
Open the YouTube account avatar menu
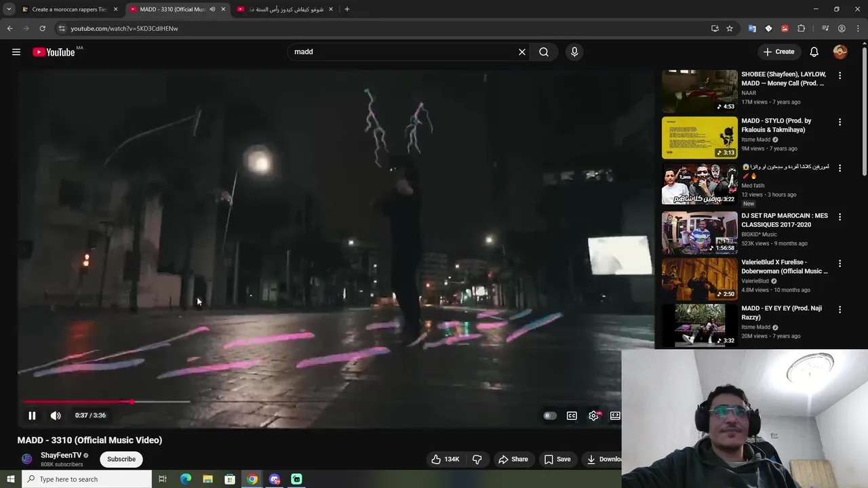[840, 52]
